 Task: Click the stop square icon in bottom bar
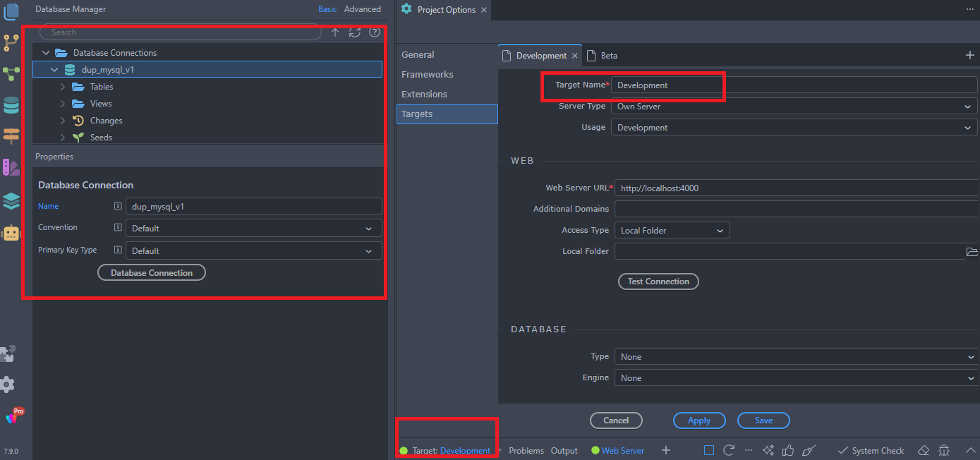tap(709, 450)
